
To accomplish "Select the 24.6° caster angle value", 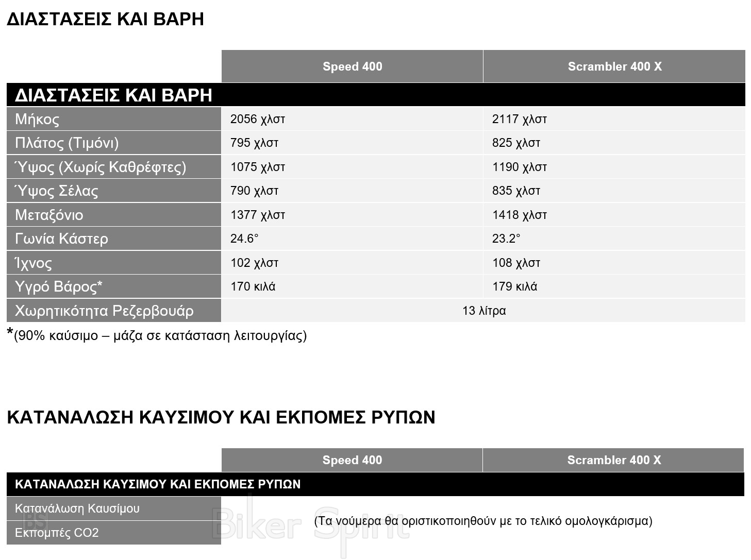I will click(x=244, y=239).
